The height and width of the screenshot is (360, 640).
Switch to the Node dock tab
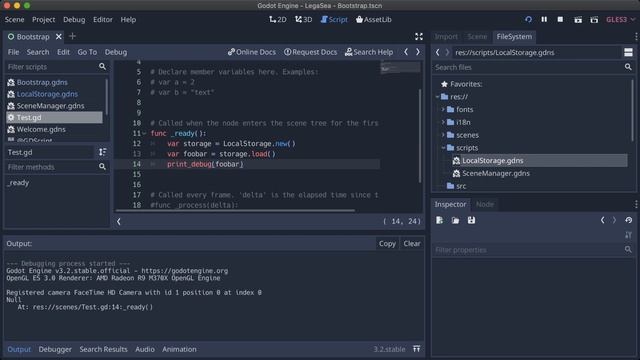click(485, 204)
